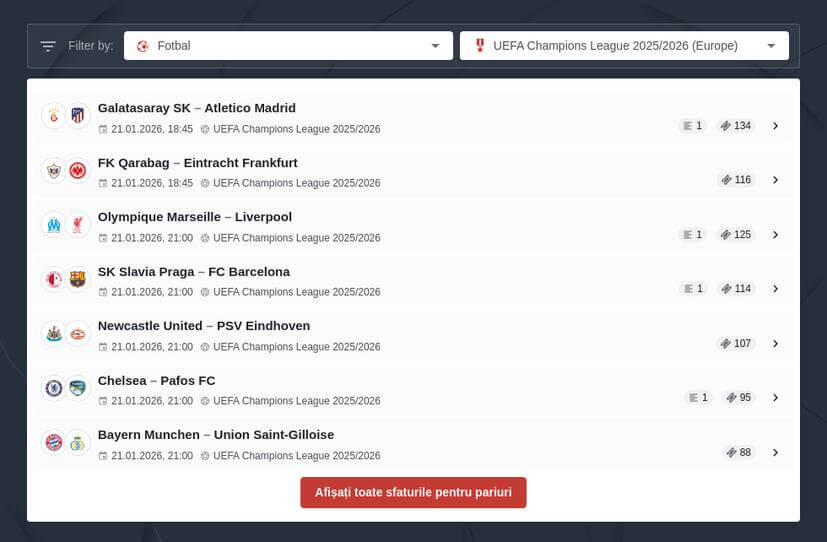Open the Olympique Marseille – Liverpool match
The image size is (827, 542).
tap(194, 217)
